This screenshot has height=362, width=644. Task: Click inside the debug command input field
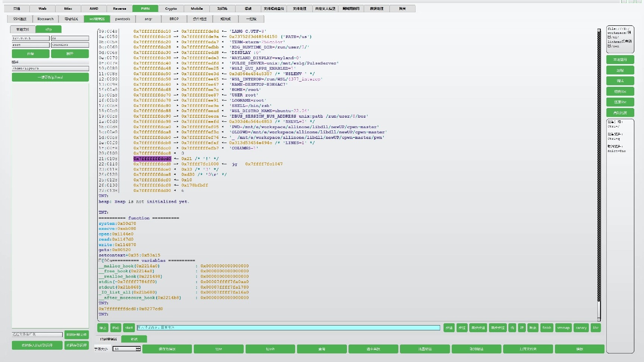point(287,328)
